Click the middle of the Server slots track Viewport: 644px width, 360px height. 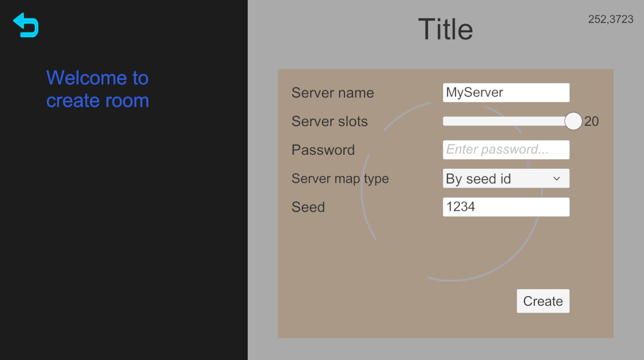(506, 121)
